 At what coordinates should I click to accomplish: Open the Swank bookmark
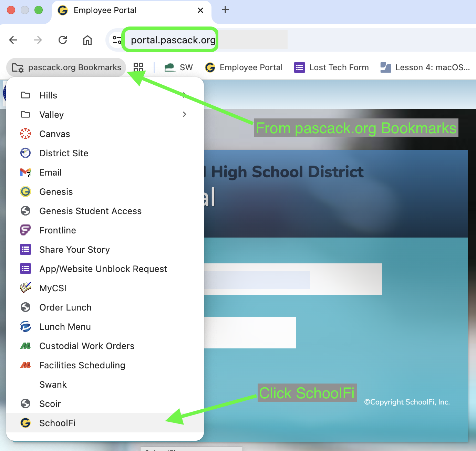click(105, 385)
